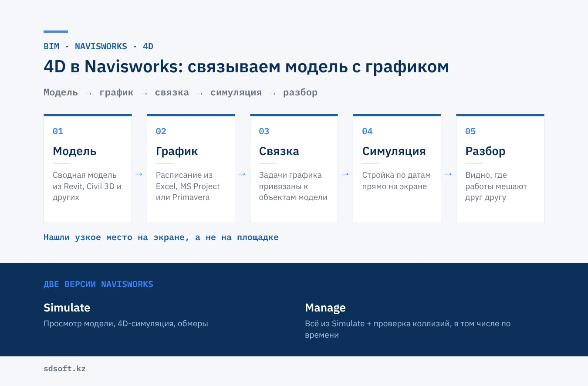Select the text "Задачи графика привязаны к объектам модели"
The image size is (588, 386).
point(293,186)
